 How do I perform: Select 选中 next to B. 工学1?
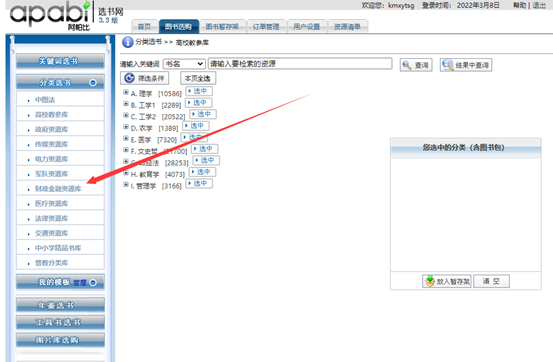pos(199,103)
